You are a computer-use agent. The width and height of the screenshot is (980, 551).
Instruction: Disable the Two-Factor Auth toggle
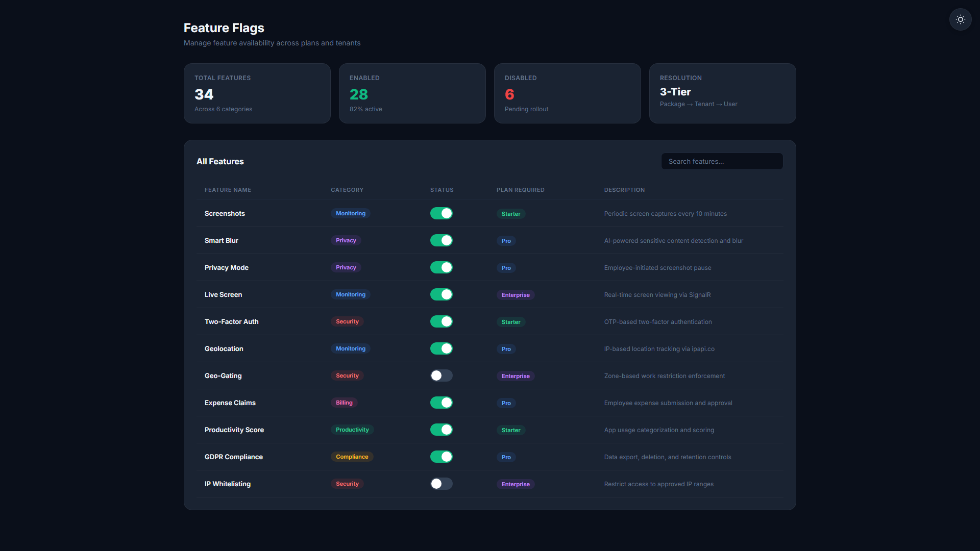[x=442, y=321]
